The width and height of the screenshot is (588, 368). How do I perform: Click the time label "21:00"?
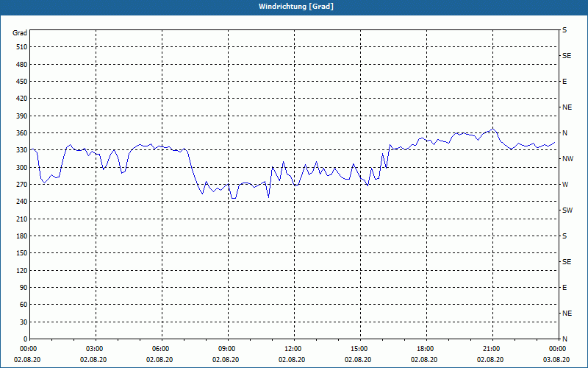point(491,348)
